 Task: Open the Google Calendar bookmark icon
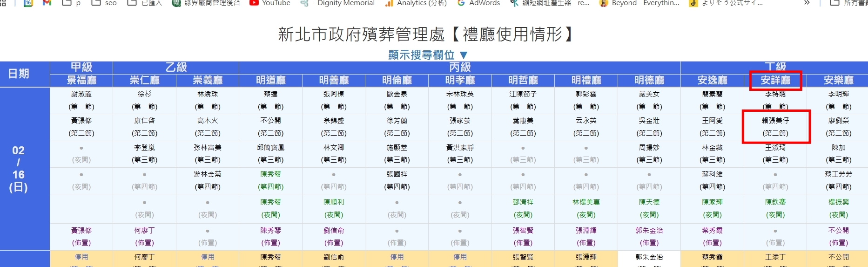point(28,3)
